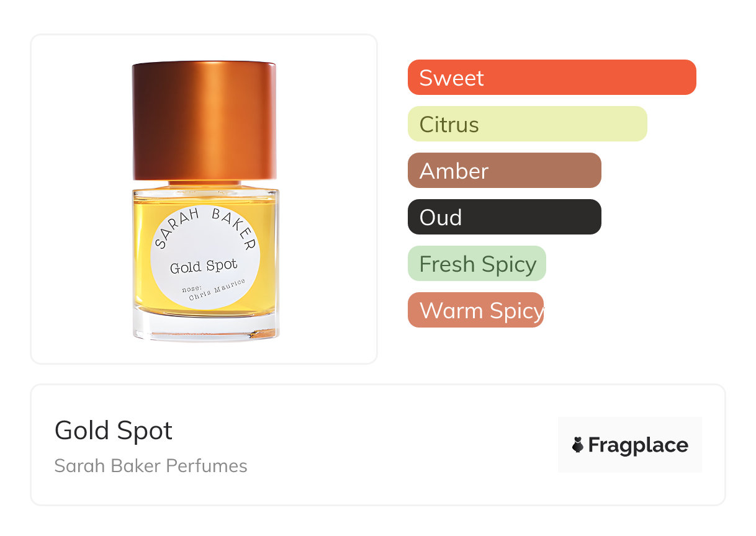
Task: Pick the black Oud accord bar
Action: pos(504,217)
